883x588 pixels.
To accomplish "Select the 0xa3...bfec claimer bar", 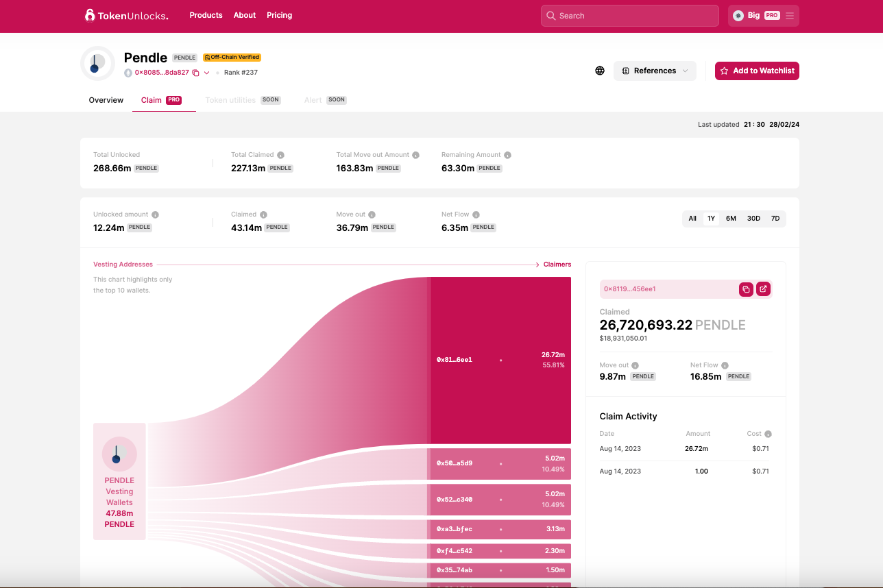I will tap(500, 529).
